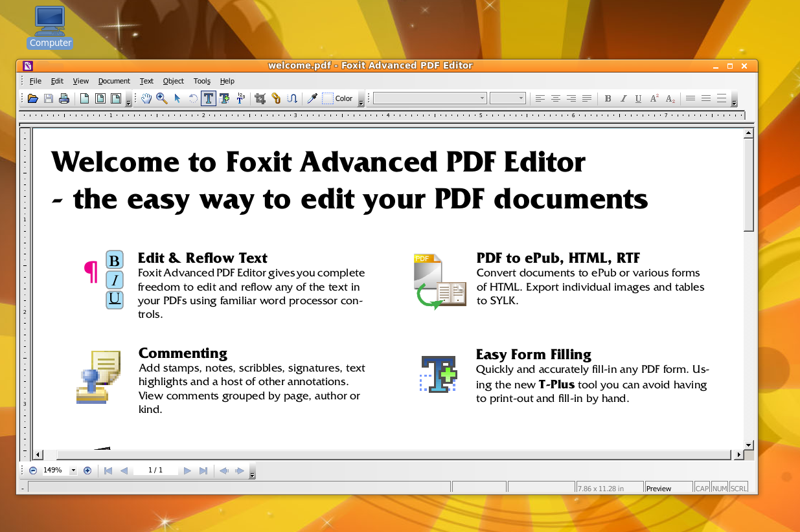The height and width of the screenshot is (532, 800).
Task: Open the font name dropdown
Action: tap(482, 98)
